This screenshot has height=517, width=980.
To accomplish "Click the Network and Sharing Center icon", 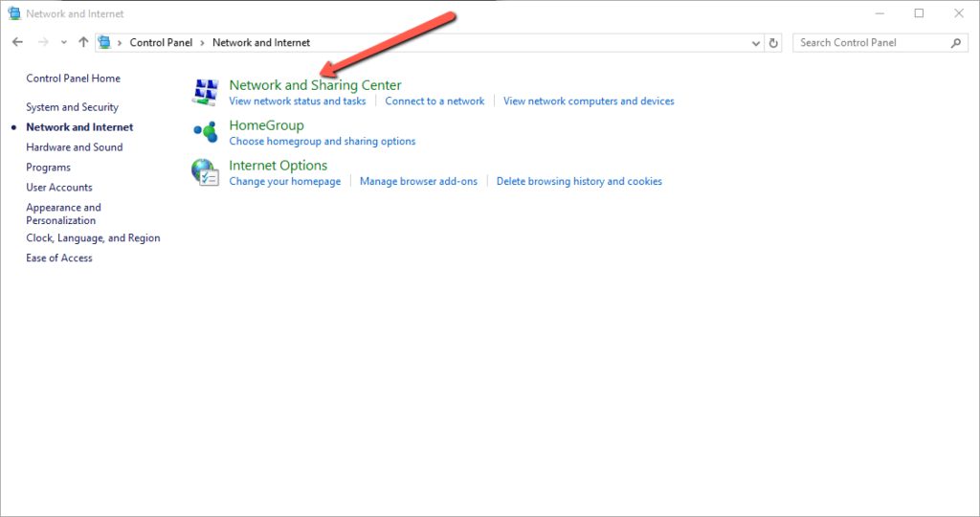I will tap(205, 92).
